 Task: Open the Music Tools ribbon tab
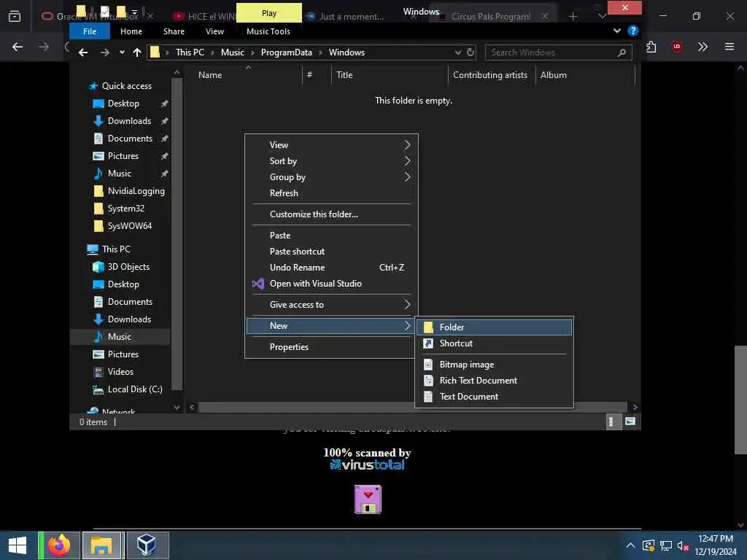268,31
